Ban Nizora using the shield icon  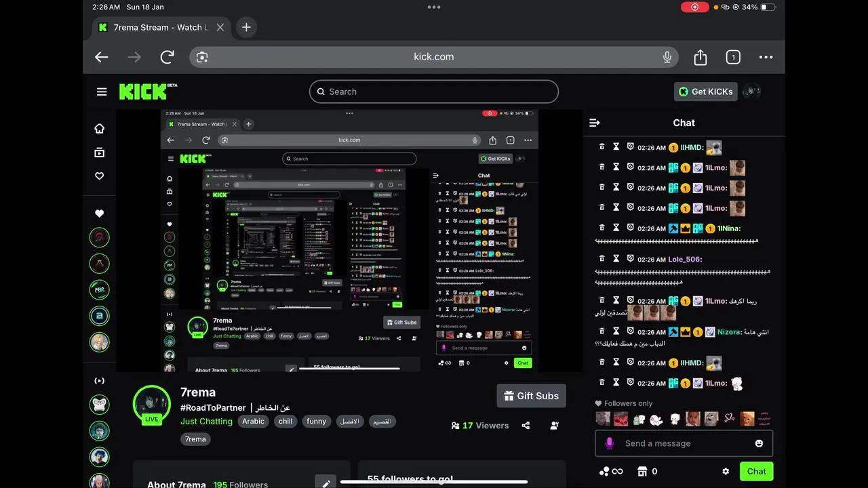[x=630, y=331]
